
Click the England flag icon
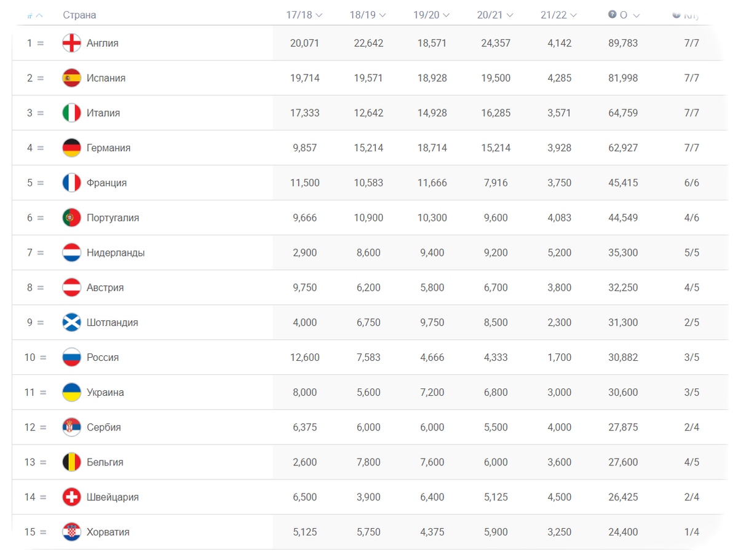tap(72, 43)
